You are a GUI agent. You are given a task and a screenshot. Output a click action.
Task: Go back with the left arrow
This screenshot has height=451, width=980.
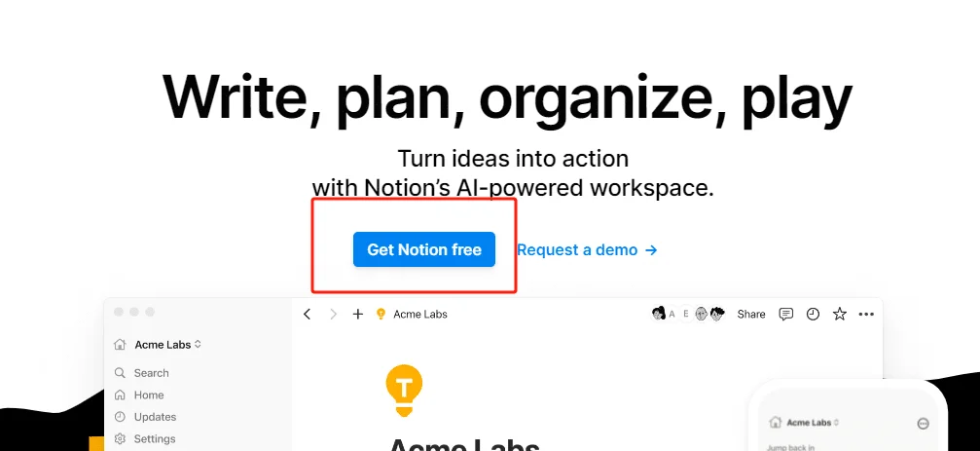click(x=308, y=314)
